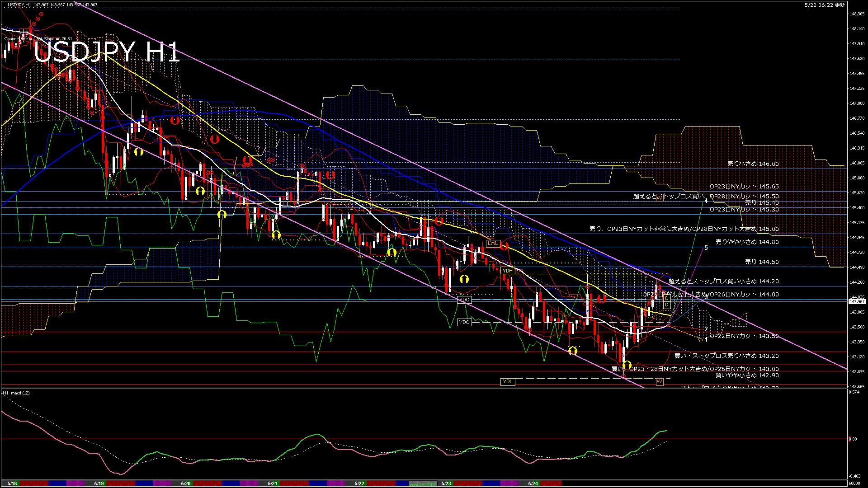Image resolution: width=868 pixels, height=488 pixels.
Task: Click the YDH yesterday-high label
Action: pyautogui.click(x=507, y=271)
